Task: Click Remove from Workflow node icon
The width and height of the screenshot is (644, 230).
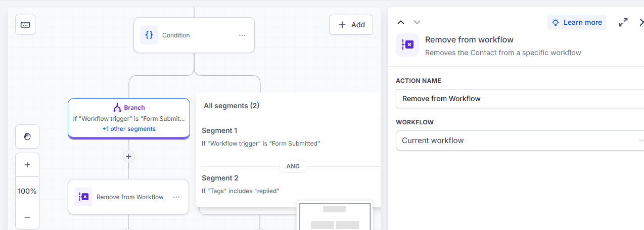Action: click(x=83, y=197)
